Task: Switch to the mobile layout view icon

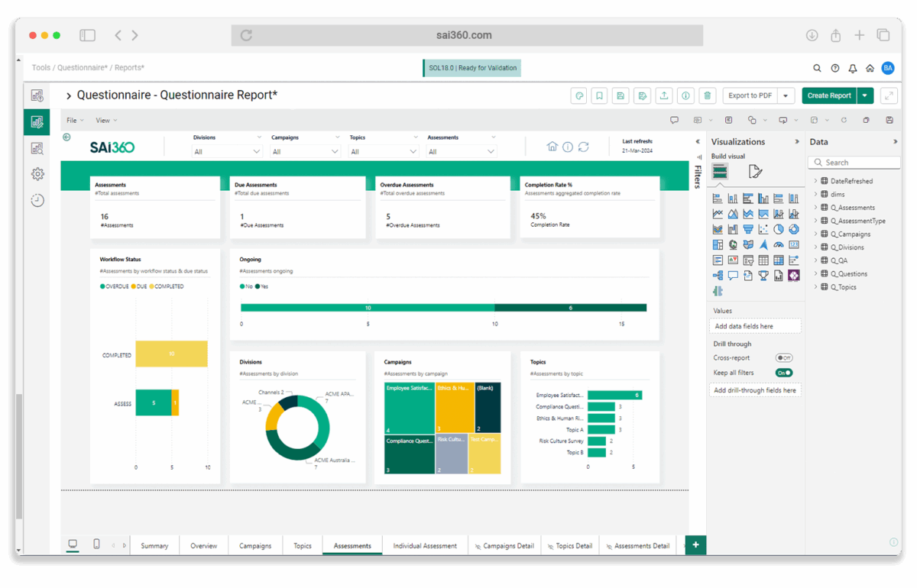Action: 96,544
